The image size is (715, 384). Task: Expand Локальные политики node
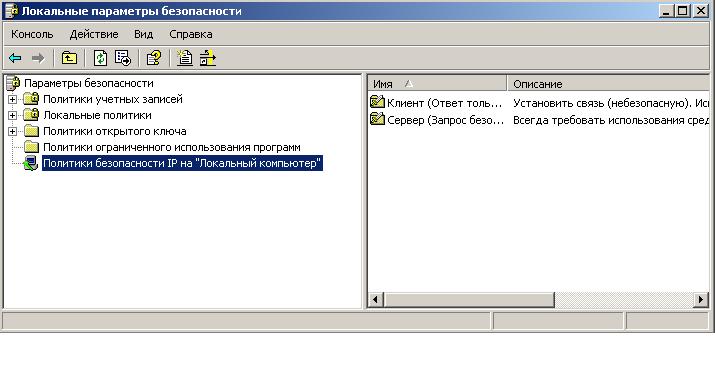coord(12,115)
